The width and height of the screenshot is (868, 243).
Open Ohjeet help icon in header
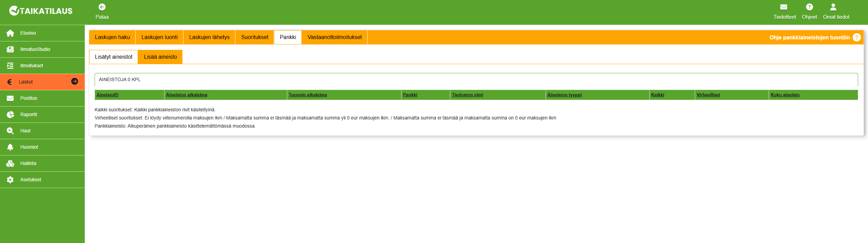click(809, 7)
